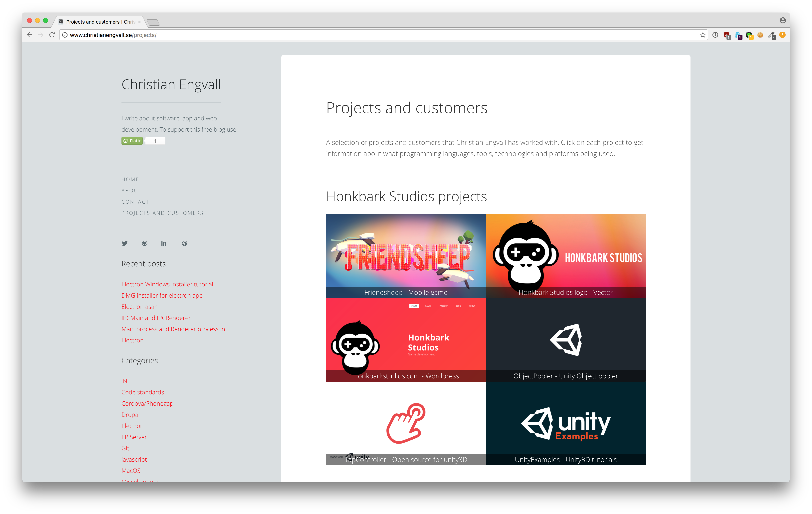Open the ColorZilla eyedropper extension
812x514 pixels.
[x=772, y=35]
